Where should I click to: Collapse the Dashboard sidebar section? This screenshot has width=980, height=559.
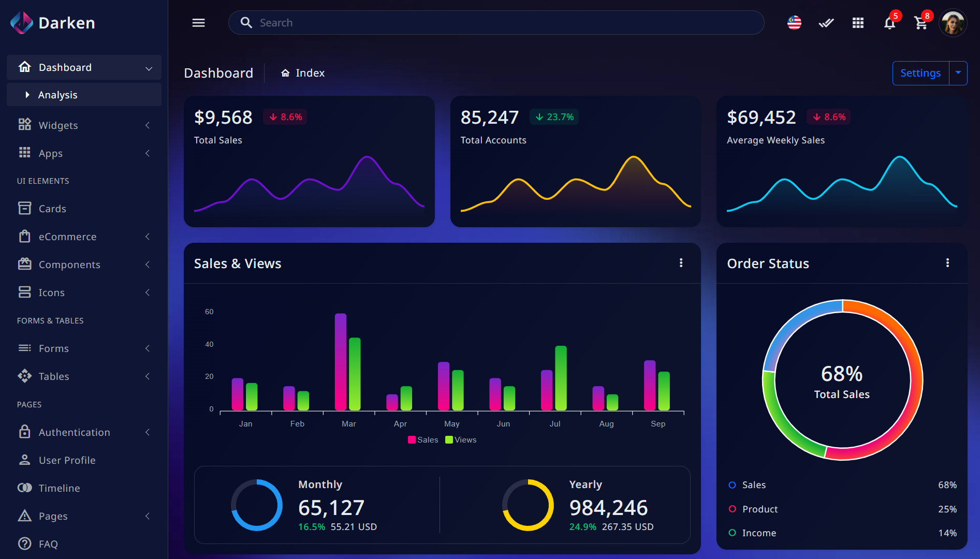(x=84, y=67)
